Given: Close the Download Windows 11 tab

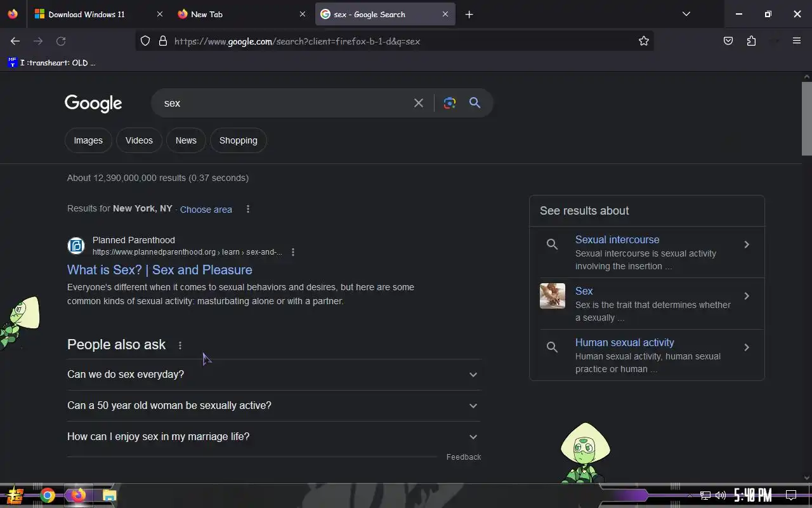Looking at the screenshot, I should (159, 14).
